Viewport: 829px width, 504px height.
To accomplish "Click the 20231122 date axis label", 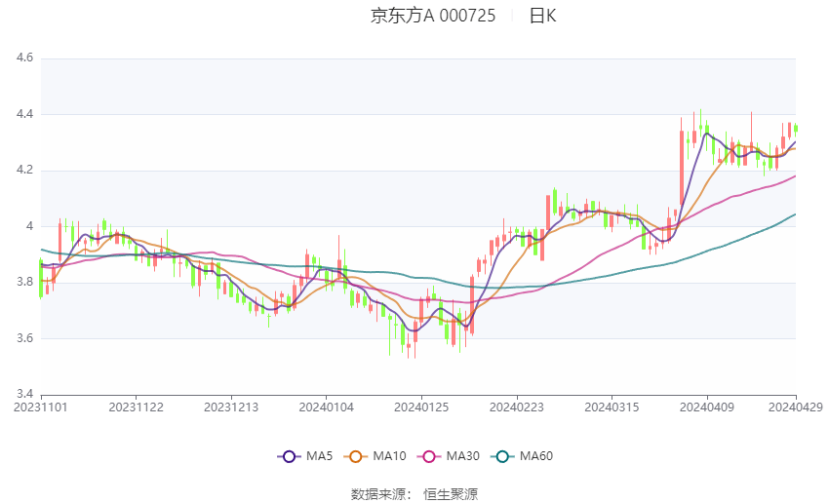I will [136, 407].
